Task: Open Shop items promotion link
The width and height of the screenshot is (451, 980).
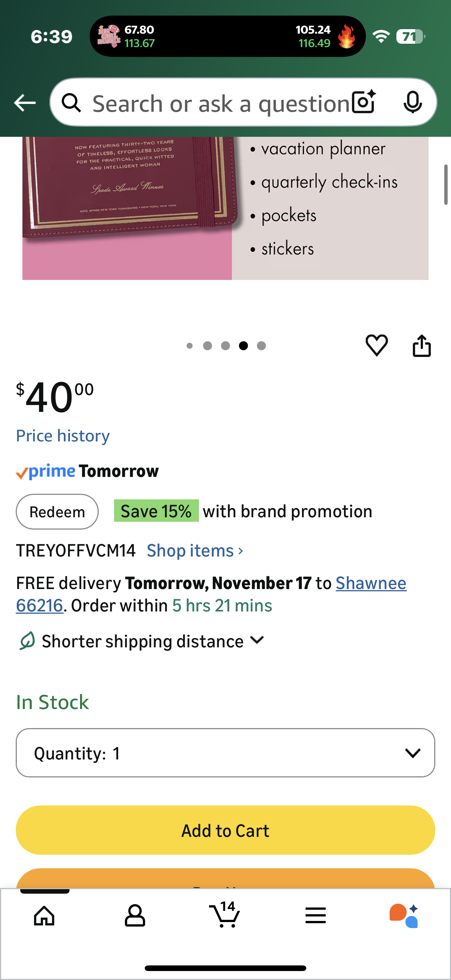Action: [x=195, y=551]
